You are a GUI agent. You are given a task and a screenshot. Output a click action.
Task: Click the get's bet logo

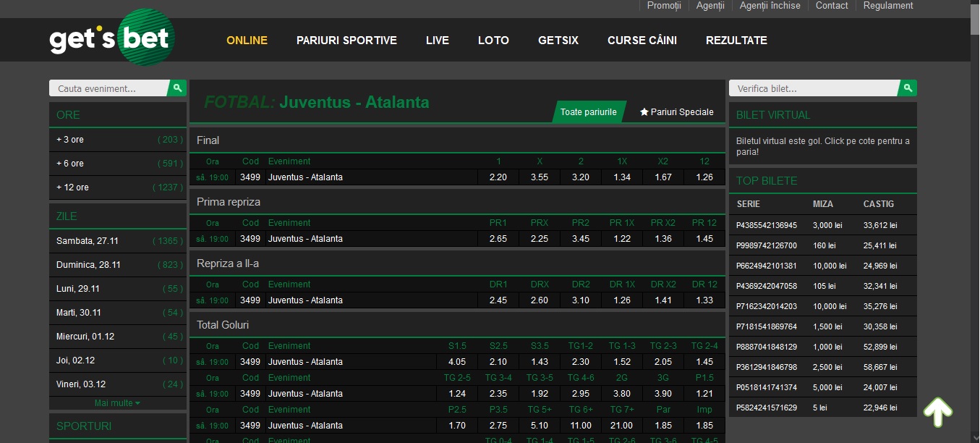(112, 38)
